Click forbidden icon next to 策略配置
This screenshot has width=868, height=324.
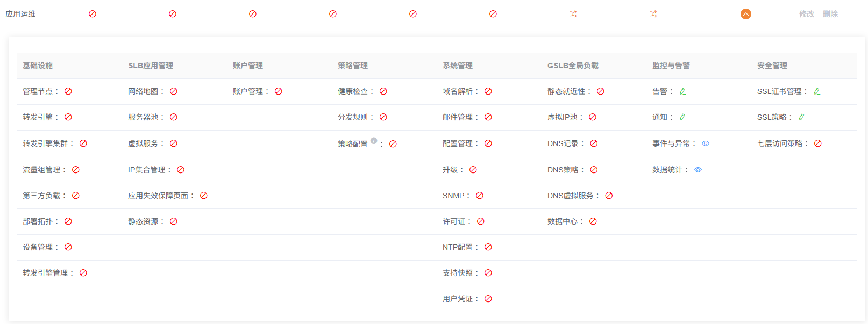[x=393, y=144]
